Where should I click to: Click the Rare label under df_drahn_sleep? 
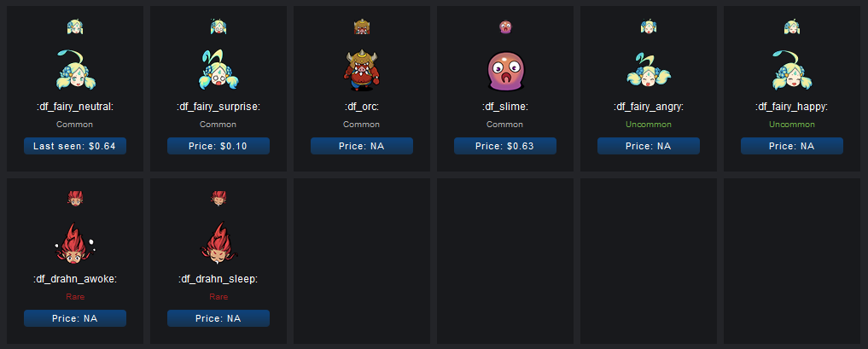click(218, 297)
